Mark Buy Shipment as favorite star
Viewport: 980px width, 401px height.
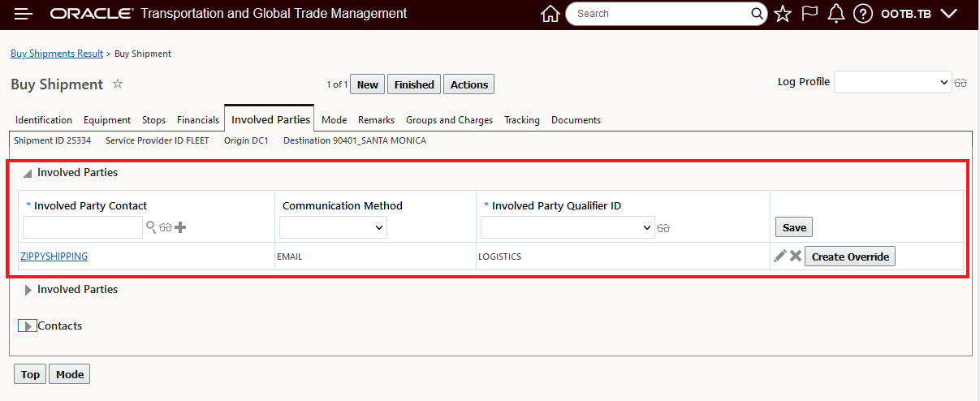pyautogui.click(x=117, y=84)
